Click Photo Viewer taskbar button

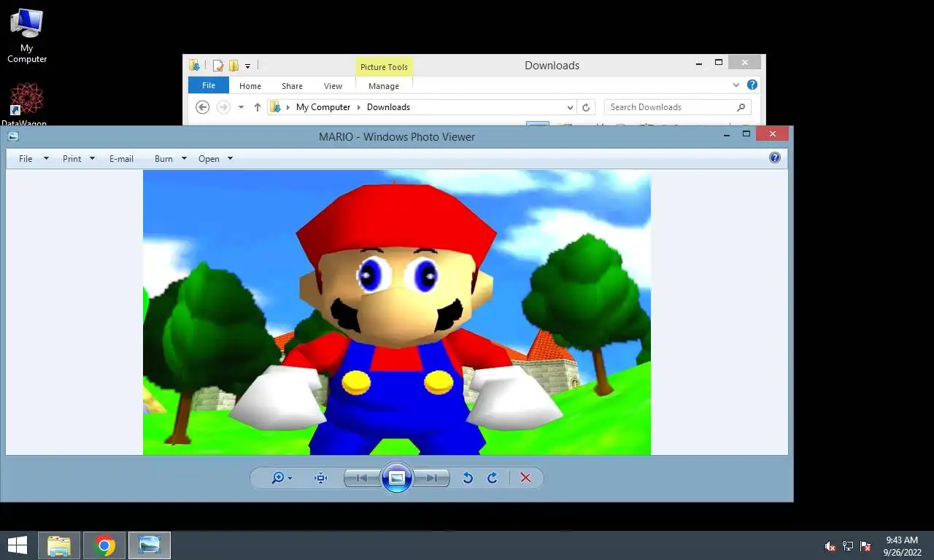(x=150, y=545)
